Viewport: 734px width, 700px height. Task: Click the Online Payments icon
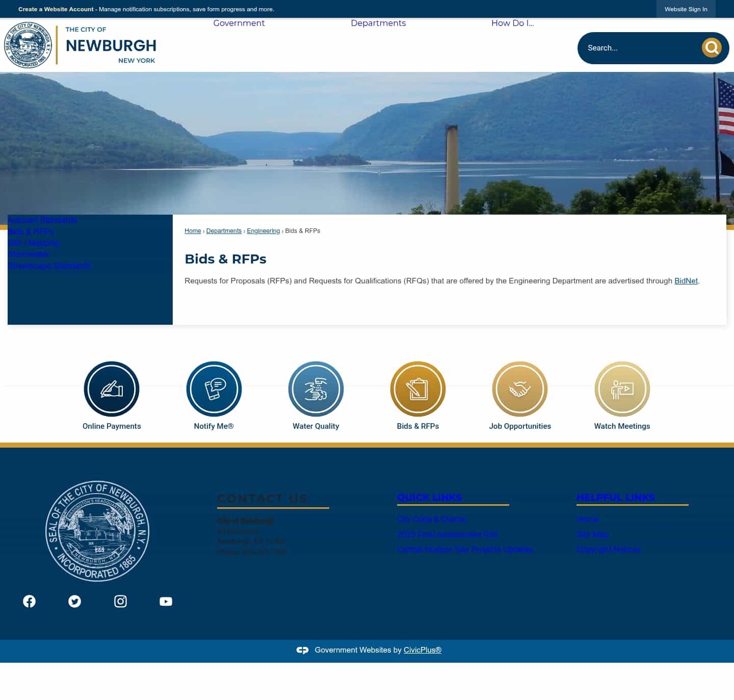click(111, 388)
